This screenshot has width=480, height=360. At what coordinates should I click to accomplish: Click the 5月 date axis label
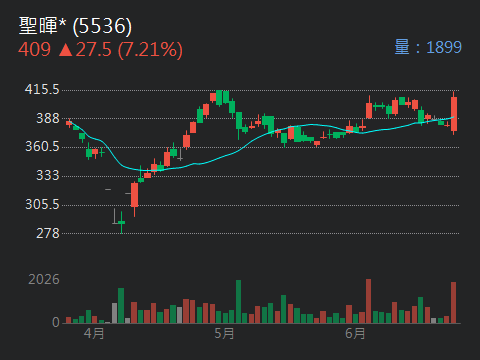pyautogui.click(x=224, y=333)
